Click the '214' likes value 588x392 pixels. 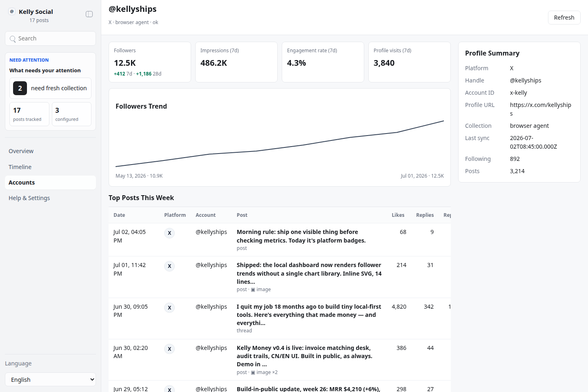point(401,265)
